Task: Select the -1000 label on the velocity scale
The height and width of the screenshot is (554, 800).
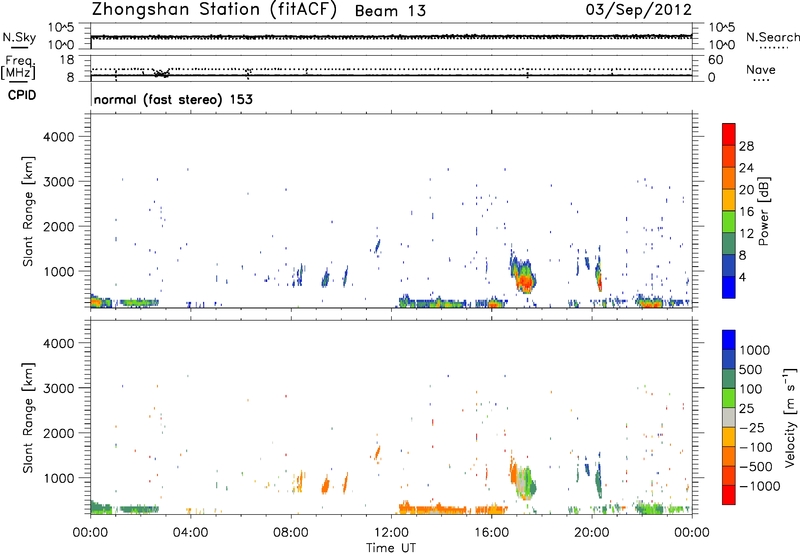Action: click(x=759, y=486)
